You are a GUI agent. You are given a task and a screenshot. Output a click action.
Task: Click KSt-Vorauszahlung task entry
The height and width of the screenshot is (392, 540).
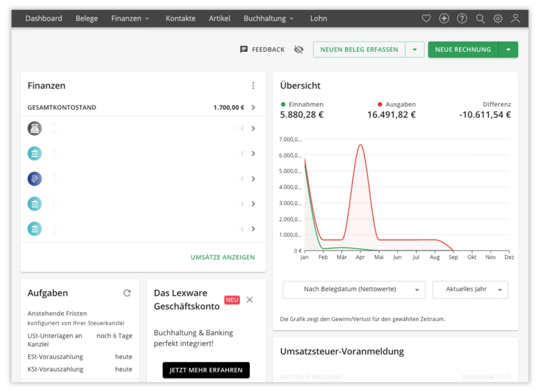80,369
